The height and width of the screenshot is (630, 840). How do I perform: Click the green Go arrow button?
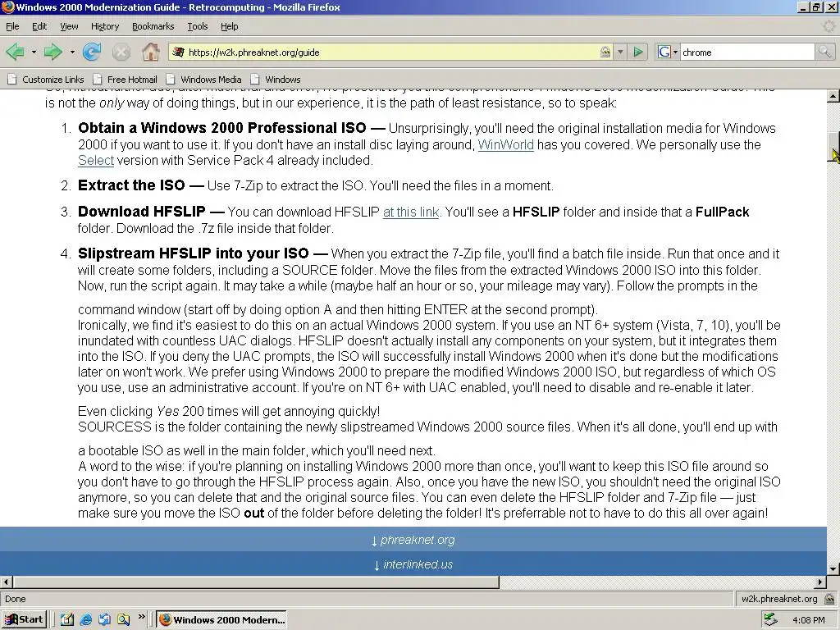point(638,52)
